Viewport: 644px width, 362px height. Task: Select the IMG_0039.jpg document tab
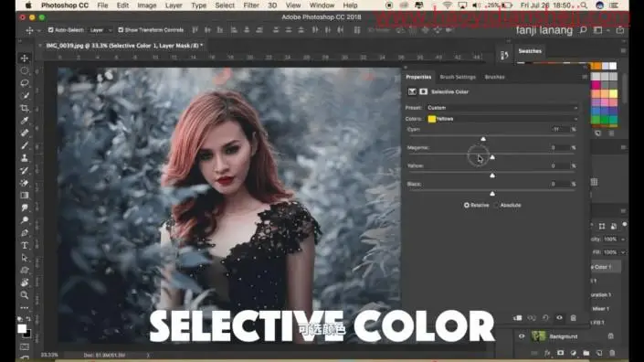pyautogui.click(x=124, y=46)
